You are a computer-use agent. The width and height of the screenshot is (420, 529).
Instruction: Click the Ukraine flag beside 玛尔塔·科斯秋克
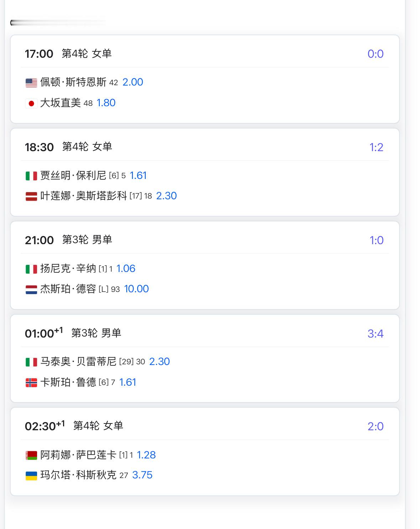coord(31,476)
